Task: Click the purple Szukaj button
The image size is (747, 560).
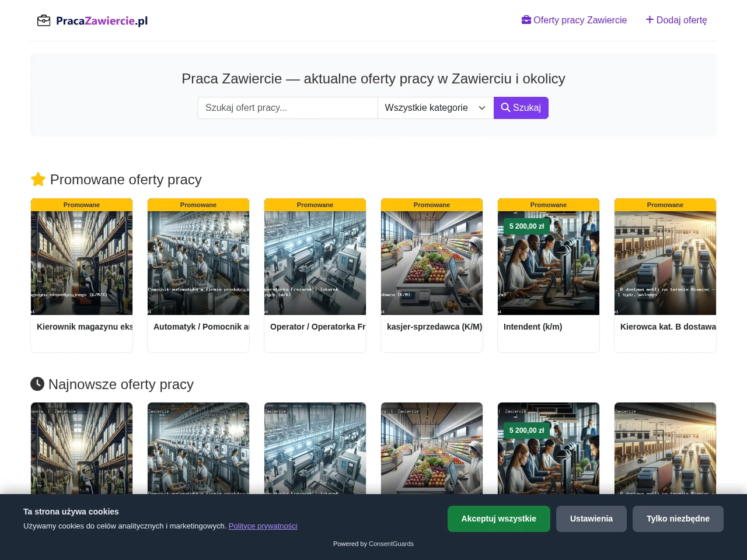Action: (x=521, y=108)
